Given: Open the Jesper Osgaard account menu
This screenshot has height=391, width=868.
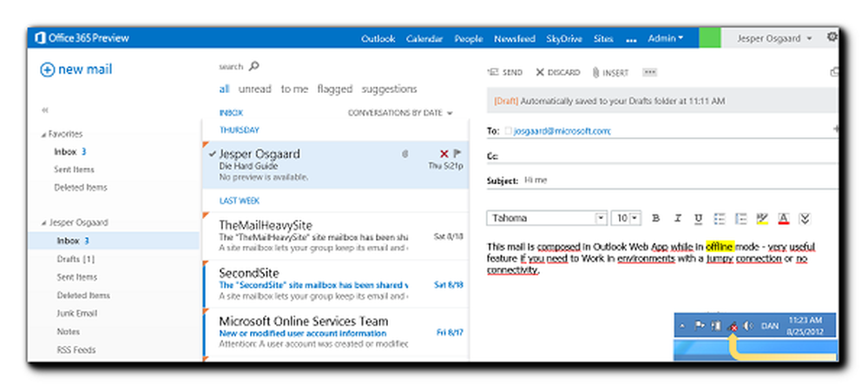Looking at the screenshot, I should [x=774, y=38].
